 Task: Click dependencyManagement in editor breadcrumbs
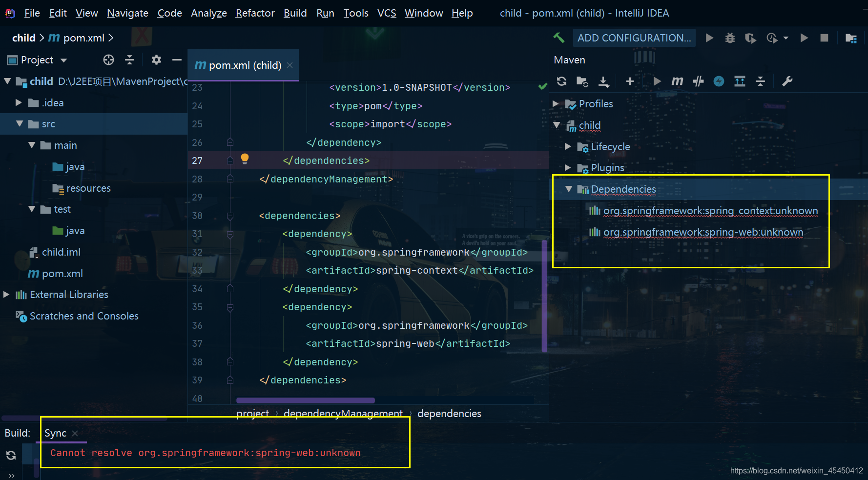[x=343, y=414]
